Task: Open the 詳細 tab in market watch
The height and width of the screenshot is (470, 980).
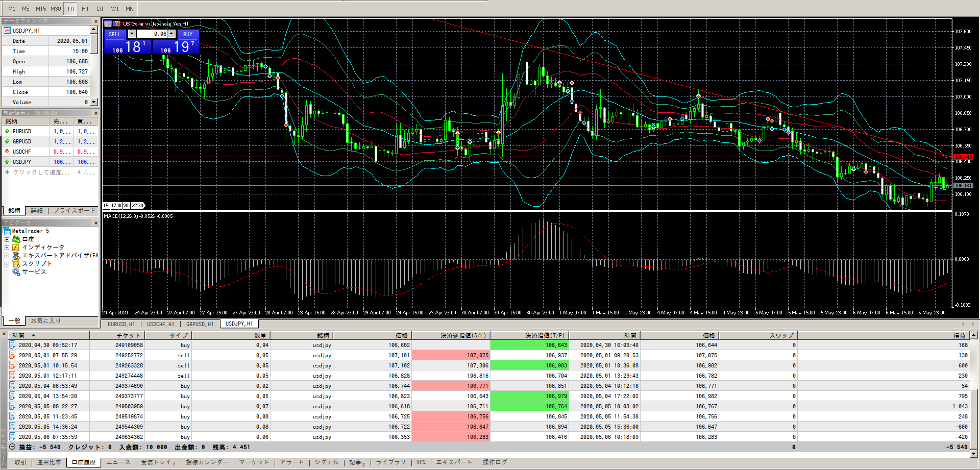Action: click(37, 211)
